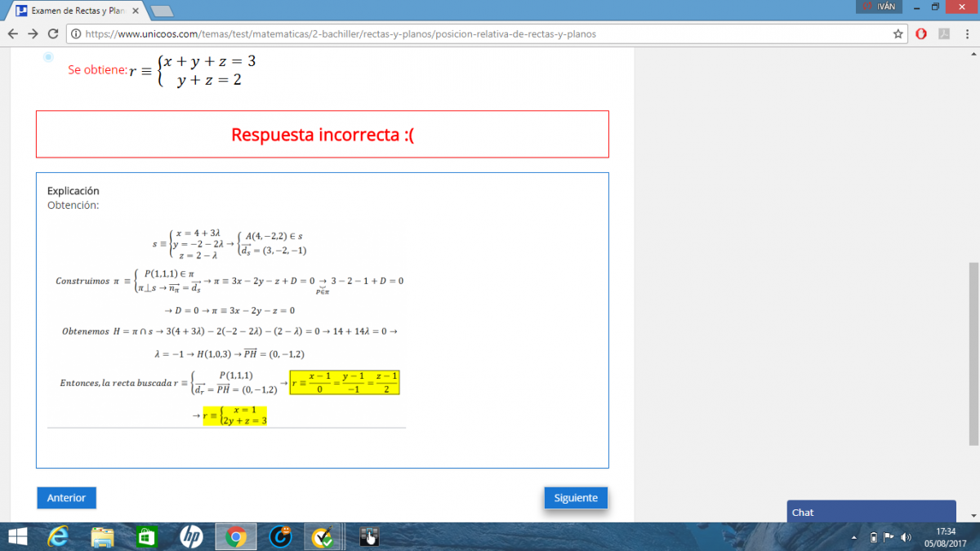Image resolution: width=980 pixels, height=551 pixels.
Task: Open File Explorer from the taskbar
Action: [x=103, y=536]
